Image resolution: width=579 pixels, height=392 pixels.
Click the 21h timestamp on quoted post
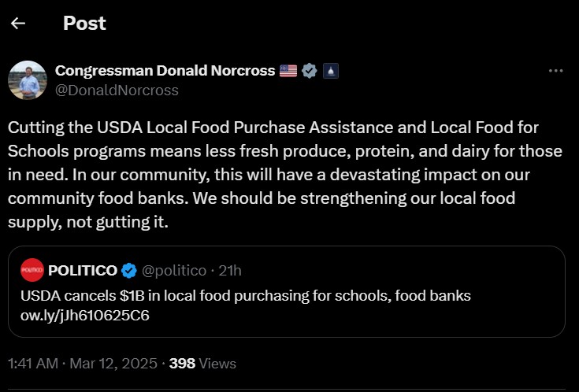pyautogui.click(x=230, y=271)
